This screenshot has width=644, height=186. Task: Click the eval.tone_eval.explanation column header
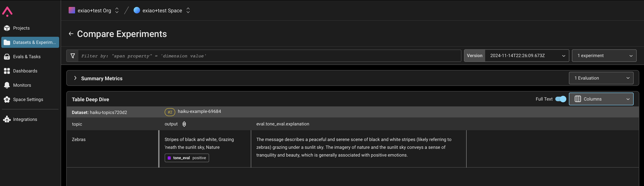(x=283, y=124)
